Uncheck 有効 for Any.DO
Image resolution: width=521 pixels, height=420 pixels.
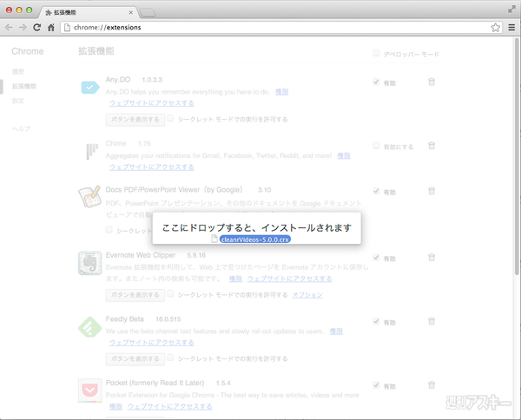(x=376, y=82)
